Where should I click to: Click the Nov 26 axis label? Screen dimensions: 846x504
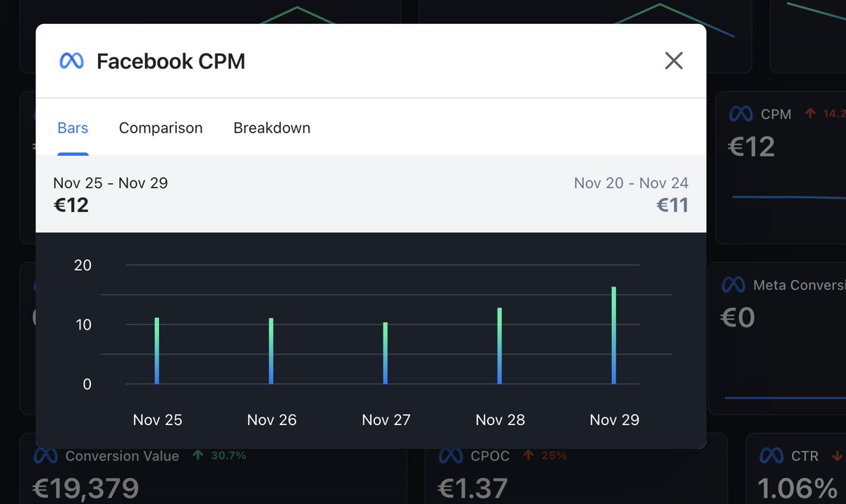tap(271, 420)
